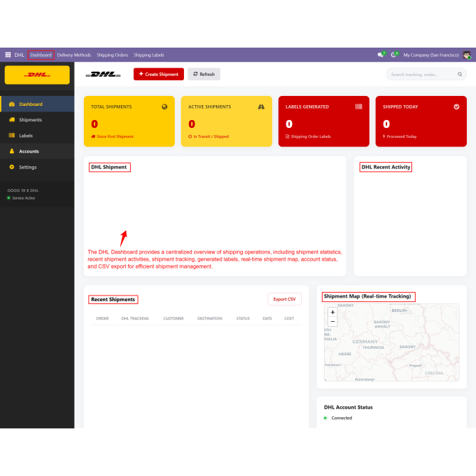Click the ORDER column header
Image resolution: width=476 pixels, height=476 pixels.
tap(102, 318)
